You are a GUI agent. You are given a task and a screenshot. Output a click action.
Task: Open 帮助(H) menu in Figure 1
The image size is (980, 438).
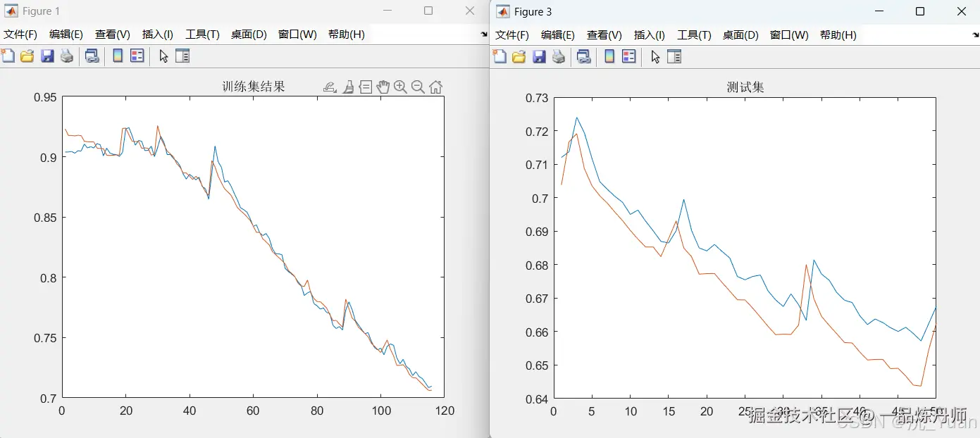click(x=347, y=35)
